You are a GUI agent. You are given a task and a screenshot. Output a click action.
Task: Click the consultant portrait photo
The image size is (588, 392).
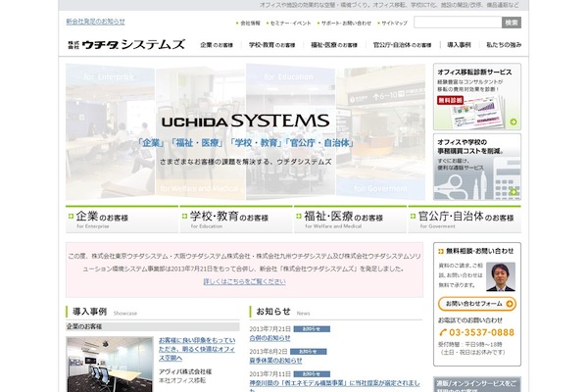pyautogui.click(x=501, y=276)
